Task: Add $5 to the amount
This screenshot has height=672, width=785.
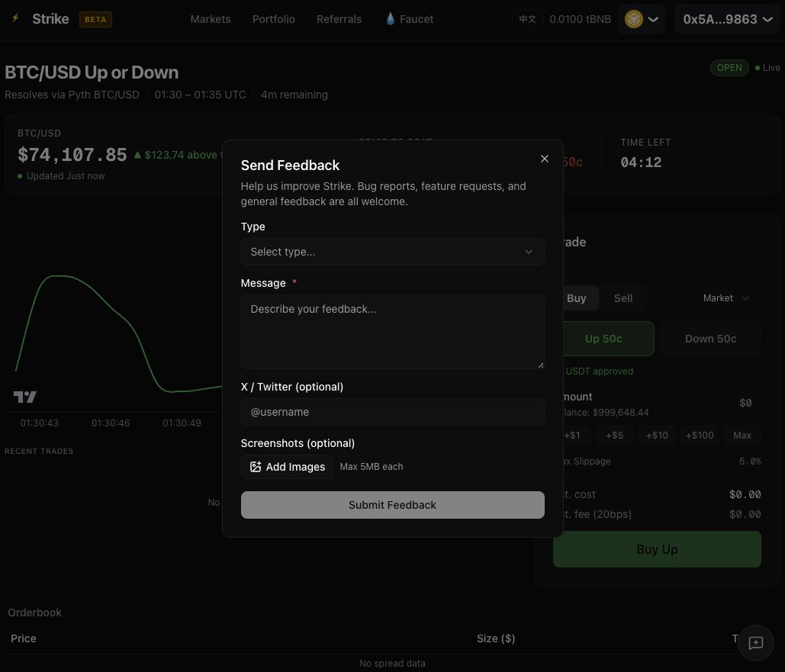Action: (x=614, y=435)
